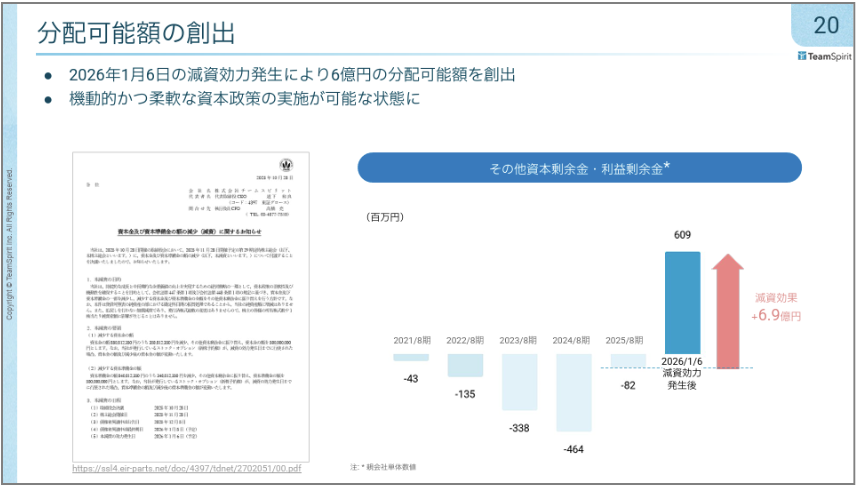
Task: Select the 2022/8期 bar showing -135
Action: click(x=465, y=365)
